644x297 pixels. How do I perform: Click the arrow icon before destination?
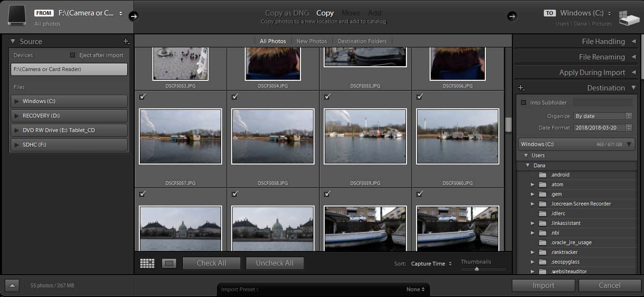point(511,16)
